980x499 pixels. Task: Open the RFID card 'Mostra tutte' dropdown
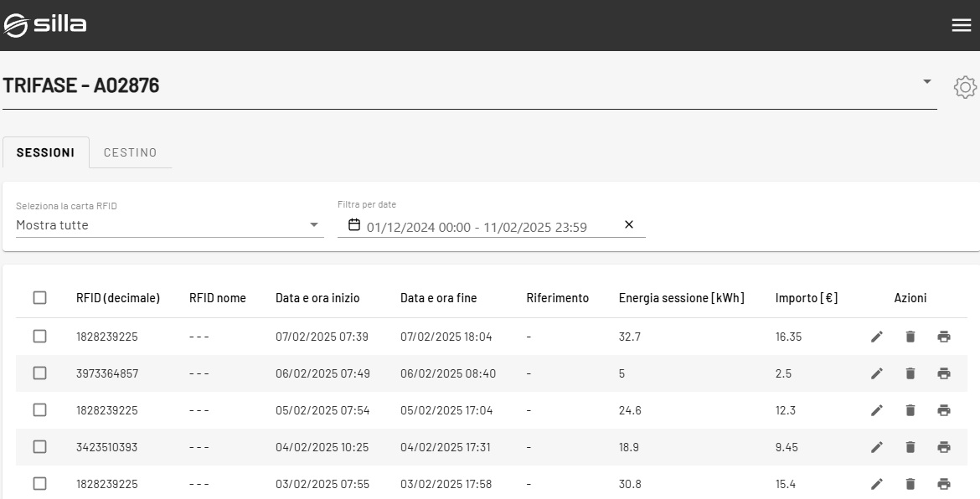pos(169,225)
